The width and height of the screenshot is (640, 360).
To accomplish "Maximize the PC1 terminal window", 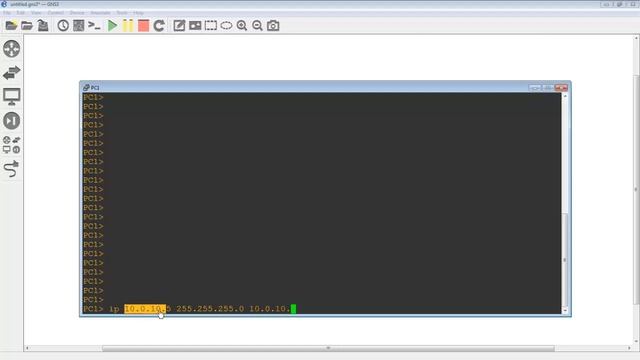I will click(548, 87).
